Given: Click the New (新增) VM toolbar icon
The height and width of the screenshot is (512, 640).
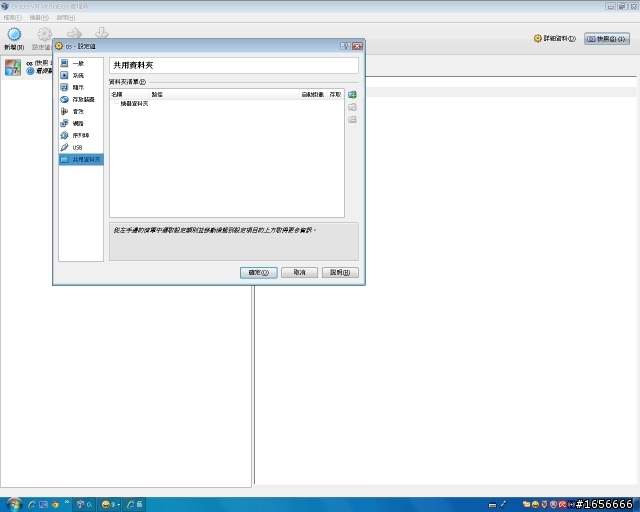Looking at the screenshot, I should tap(14, 34).
